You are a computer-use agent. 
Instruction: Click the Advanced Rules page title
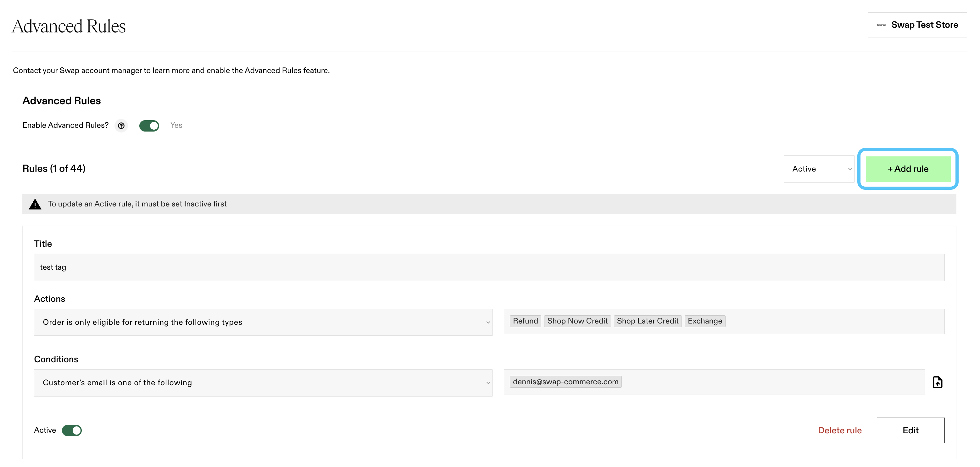pyautogui.click(x=69, y=26)
